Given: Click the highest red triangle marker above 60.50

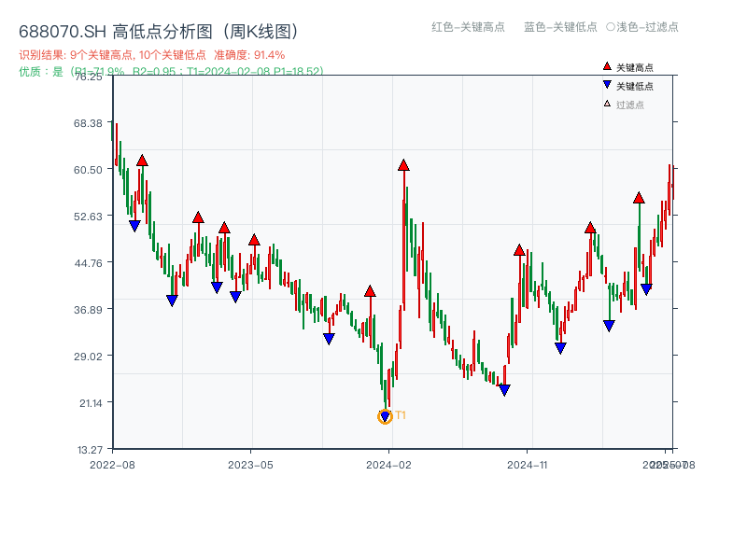Looking at the screenshot, I should click(x=402, y=164).
